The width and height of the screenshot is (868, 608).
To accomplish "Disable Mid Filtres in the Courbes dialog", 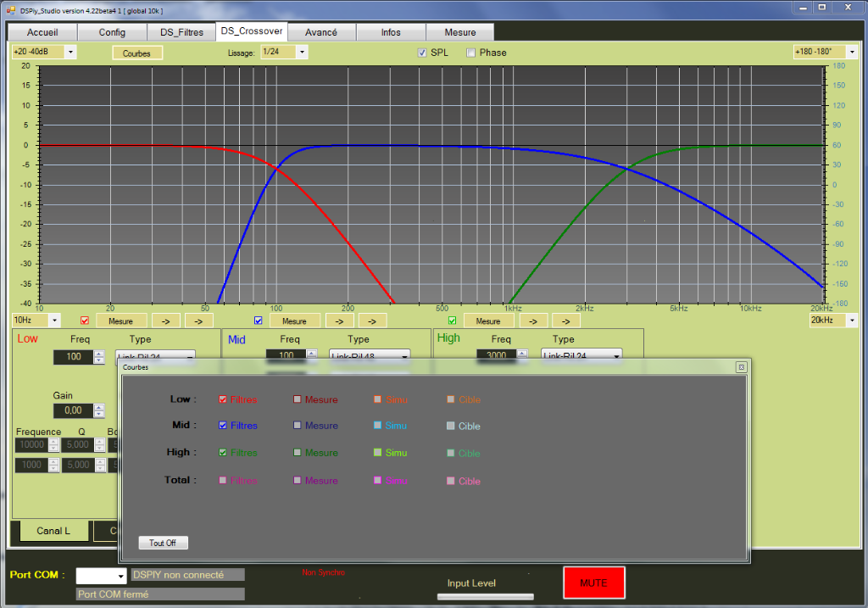I will click(223, 426).
